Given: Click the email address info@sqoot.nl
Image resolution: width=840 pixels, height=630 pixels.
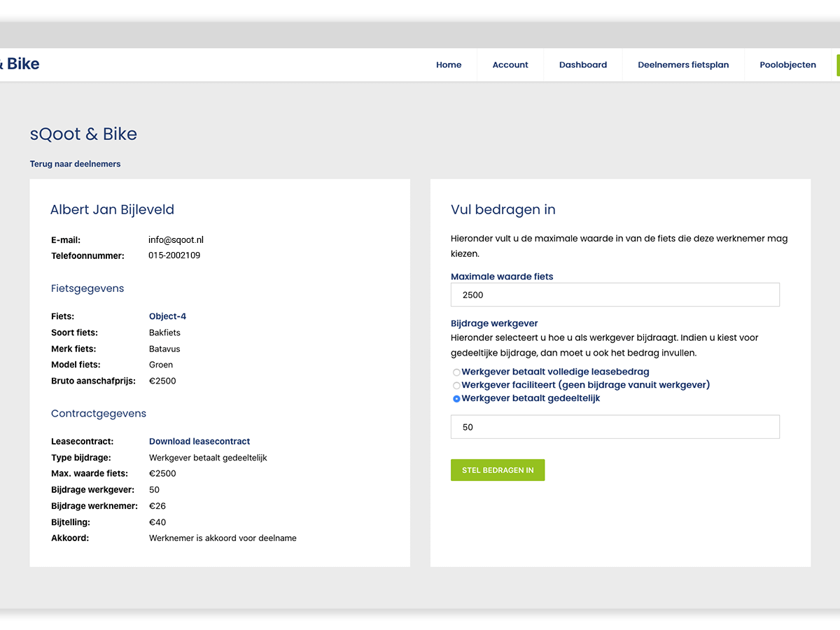Looking at the screenshot, I should 176,240.
